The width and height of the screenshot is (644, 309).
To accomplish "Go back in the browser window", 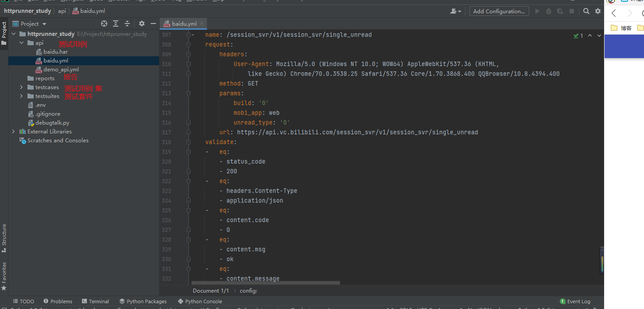I will coord(614,13).
